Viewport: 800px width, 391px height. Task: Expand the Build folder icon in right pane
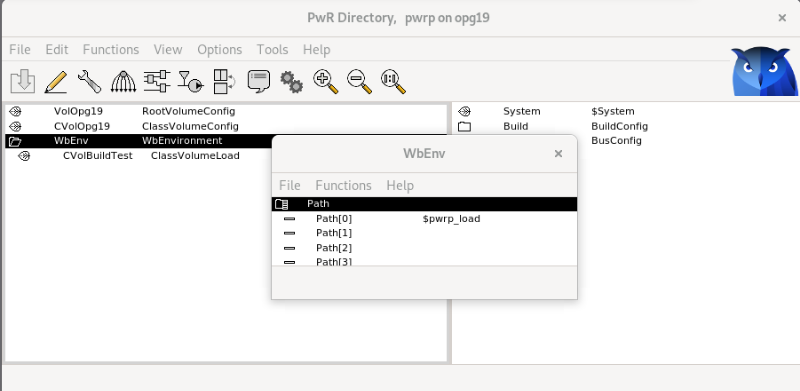pyautogui.click(x=464, y=126)
